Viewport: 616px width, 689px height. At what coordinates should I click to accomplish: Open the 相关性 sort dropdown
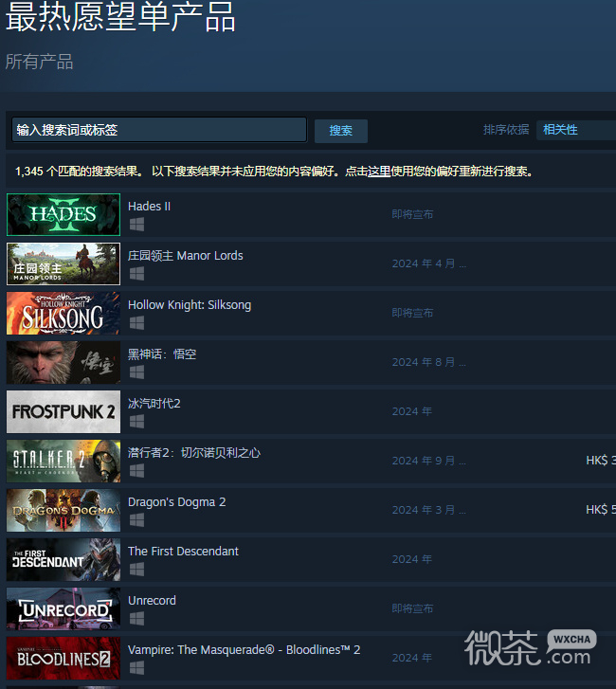576,130
